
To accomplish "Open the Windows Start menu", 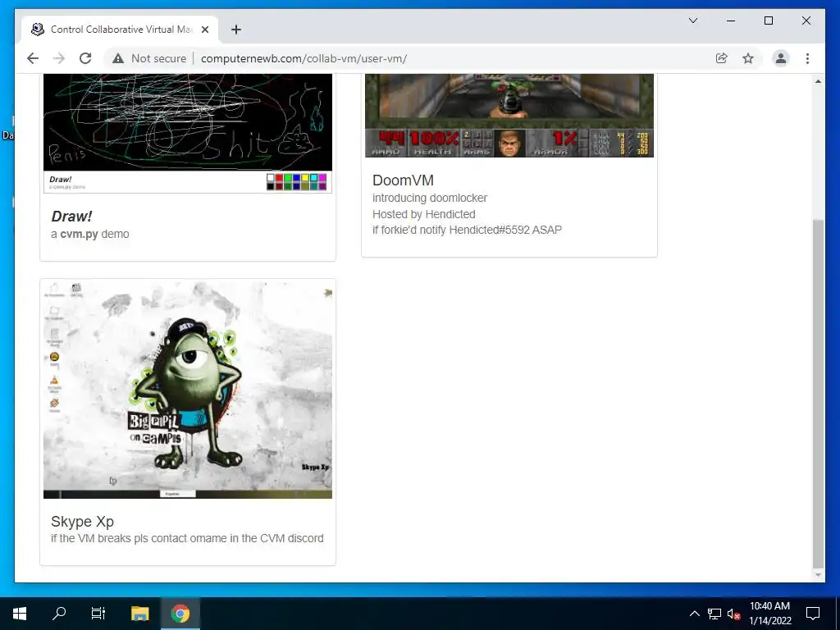I will point(20,614).
